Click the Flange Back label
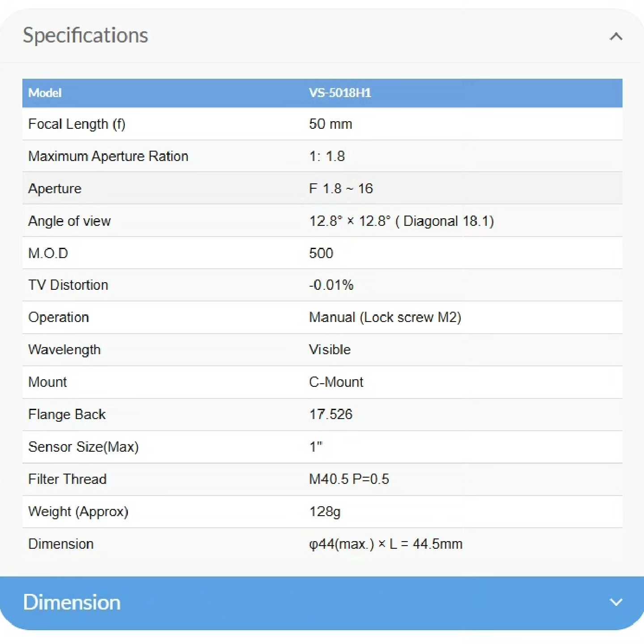Image resolution: width=644 pixels, height=644 pixels. (x=67, y=415)
